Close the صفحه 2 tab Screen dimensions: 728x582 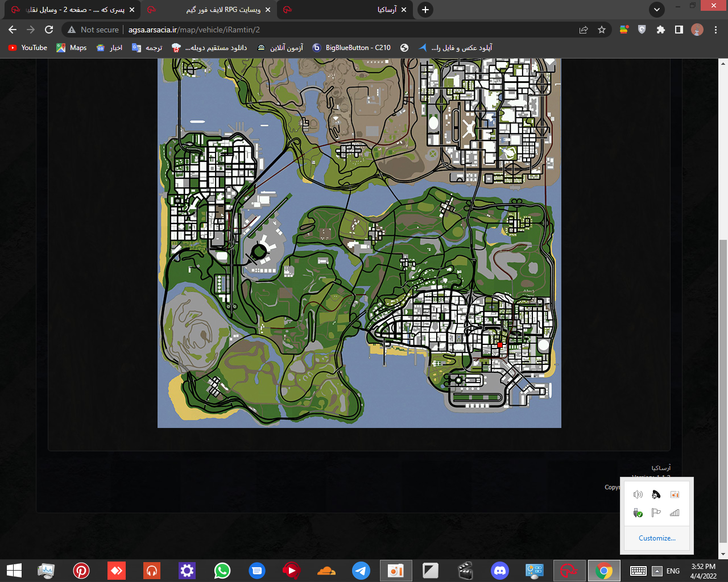132,10
